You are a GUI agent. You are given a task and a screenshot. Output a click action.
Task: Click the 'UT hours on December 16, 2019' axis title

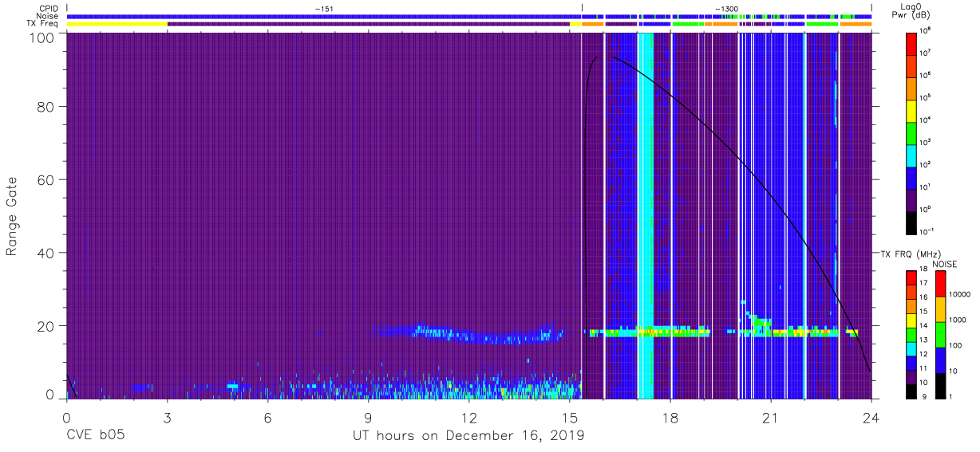click(x=468, y=436)
